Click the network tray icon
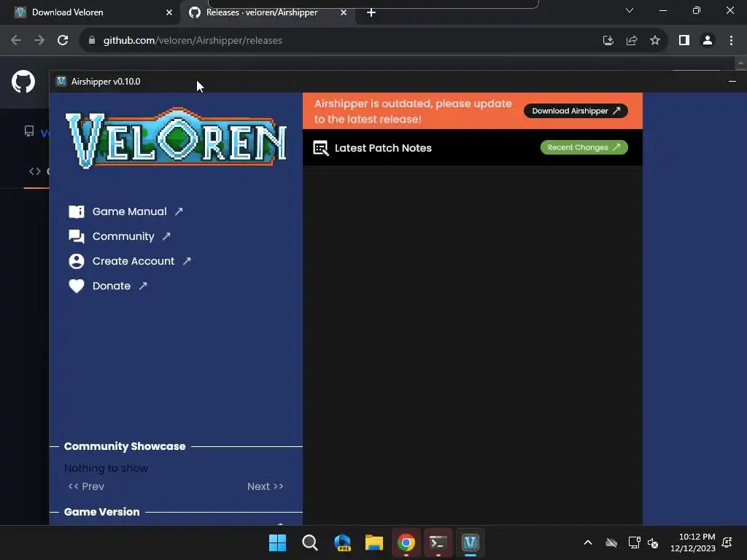The image size is (747, 560). pyautogui.click(x=634, y=542)
